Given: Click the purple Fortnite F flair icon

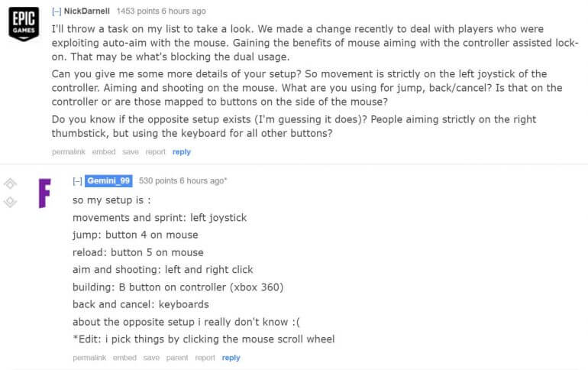Looking at the screenshot, I should [44, 193].
